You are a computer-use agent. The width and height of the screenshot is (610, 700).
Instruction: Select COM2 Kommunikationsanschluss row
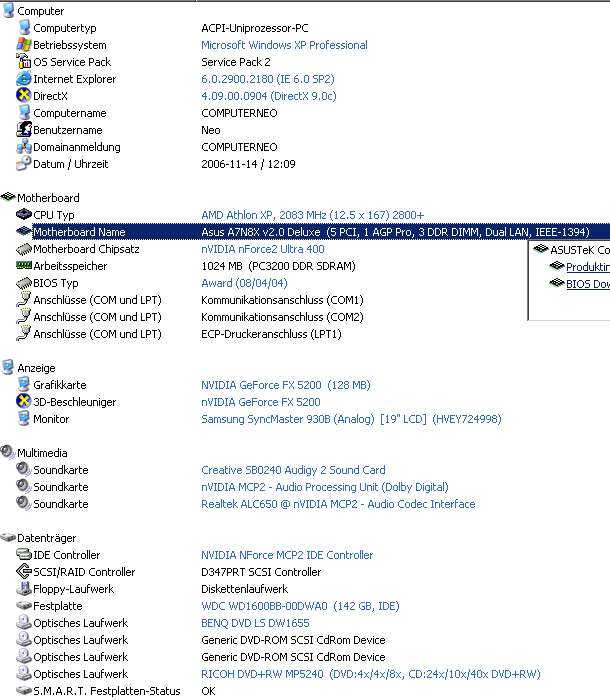click(x=282, y=317)
